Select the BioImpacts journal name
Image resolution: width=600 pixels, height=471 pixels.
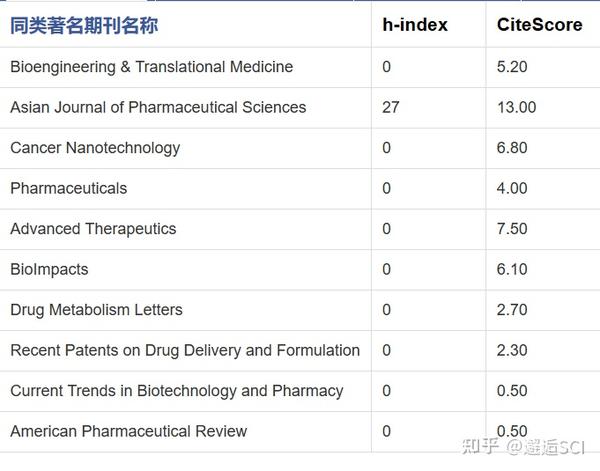49,269
